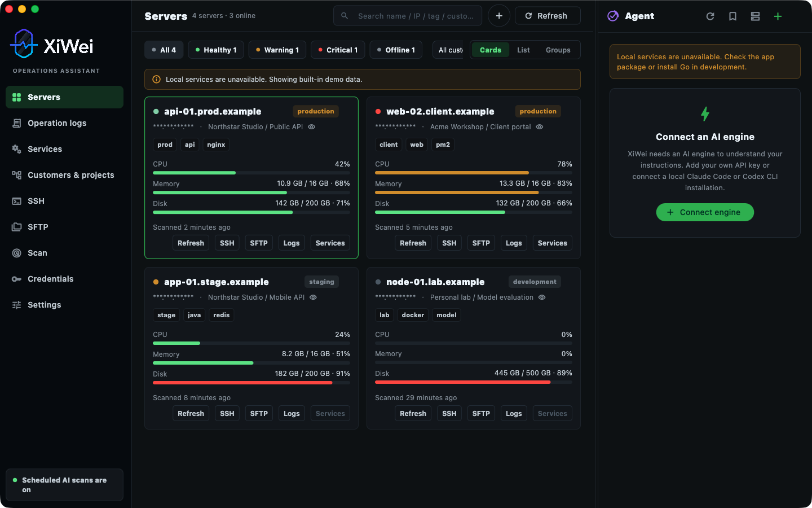Viewport: 812px width, 508px height.
Task: Click Agent panel reload icon
Action: [710, 16]
